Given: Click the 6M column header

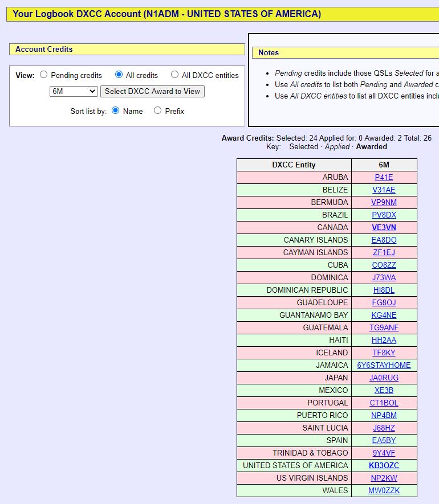Looking at the screenshot, I should [384, 165].
